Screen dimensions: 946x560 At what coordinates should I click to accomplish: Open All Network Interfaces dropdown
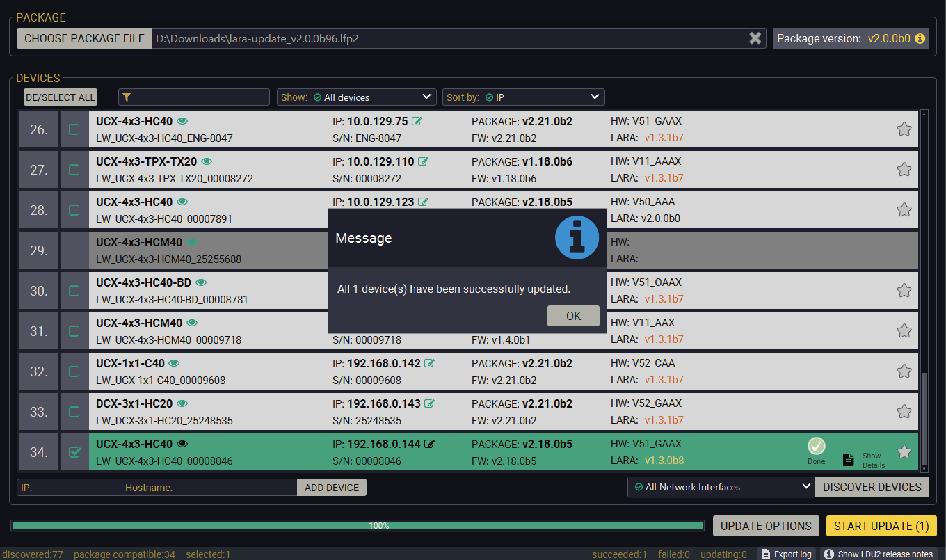click(x=721, y=487)
